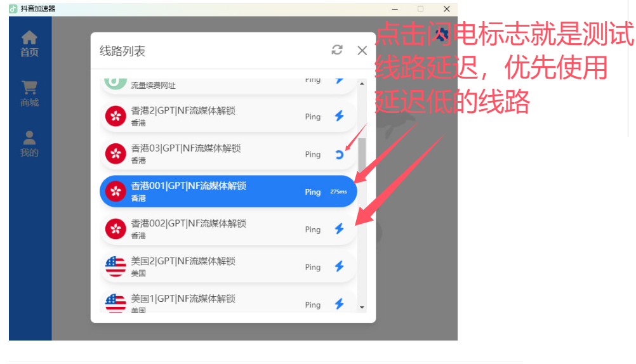Click the route list scrollbar thumb
This screenshot has width=636, height=364.
click(x=362, y=155)
